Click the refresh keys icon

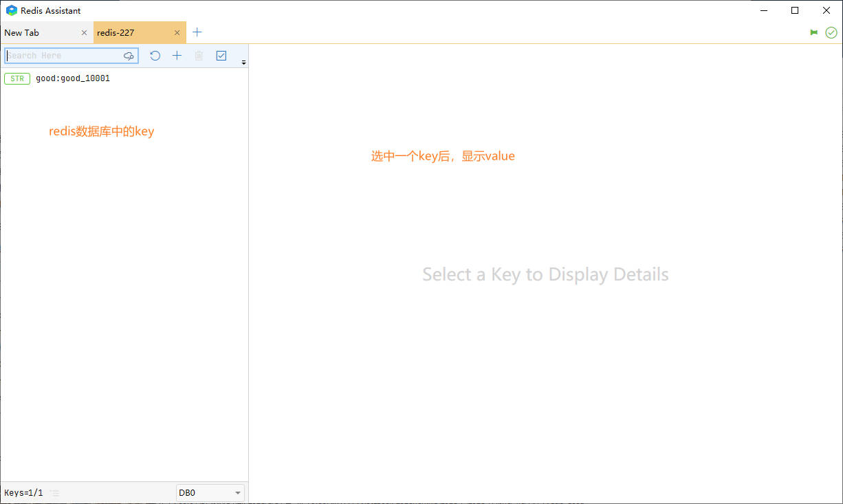pos(155,56)
